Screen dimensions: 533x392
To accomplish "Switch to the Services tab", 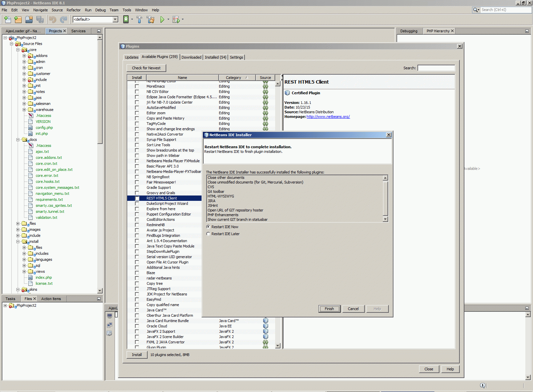I will pos(78,31).
